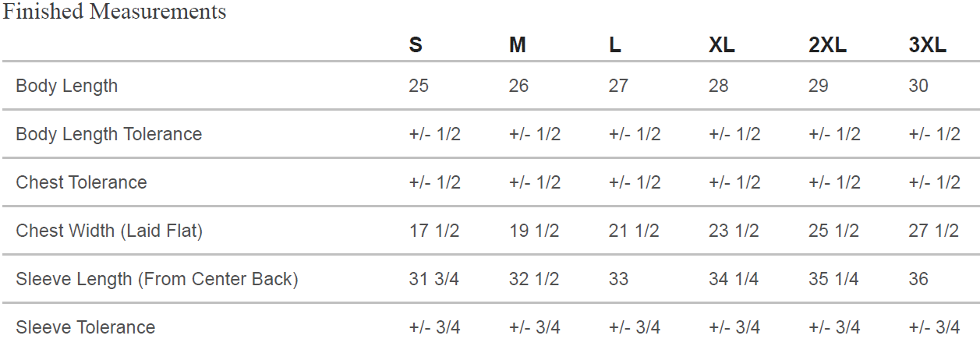Click the sleeve length value 31 3/4
Screen dimensions: 980x353
(x=434, y=279)
